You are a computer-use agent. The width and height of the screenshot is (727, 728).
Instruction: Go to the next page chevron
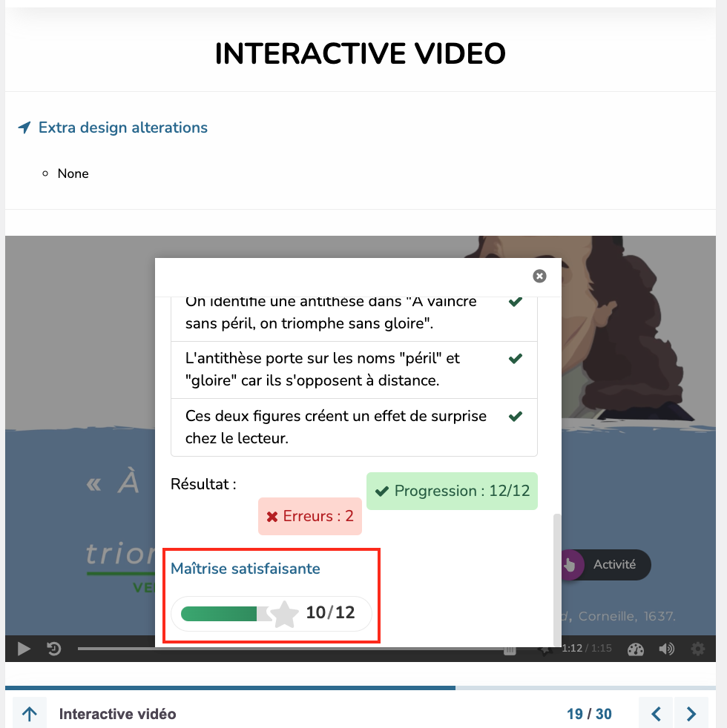click(691, 714)
